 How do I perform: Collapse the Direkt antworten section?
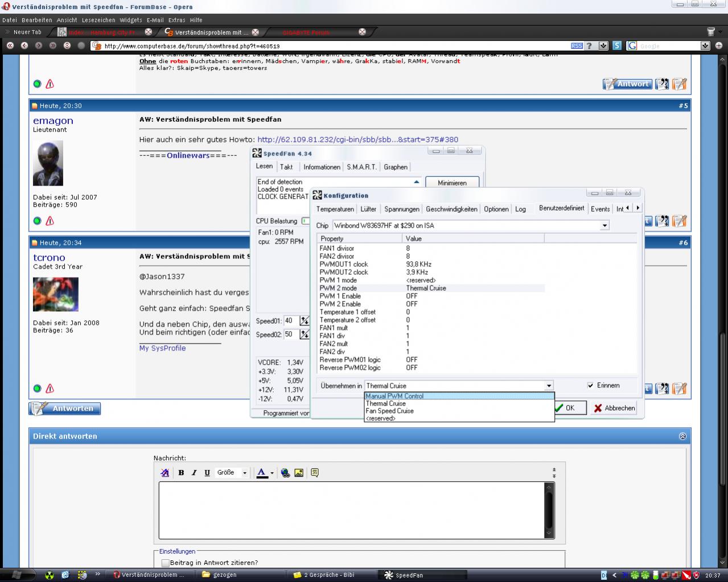point(682,436)
